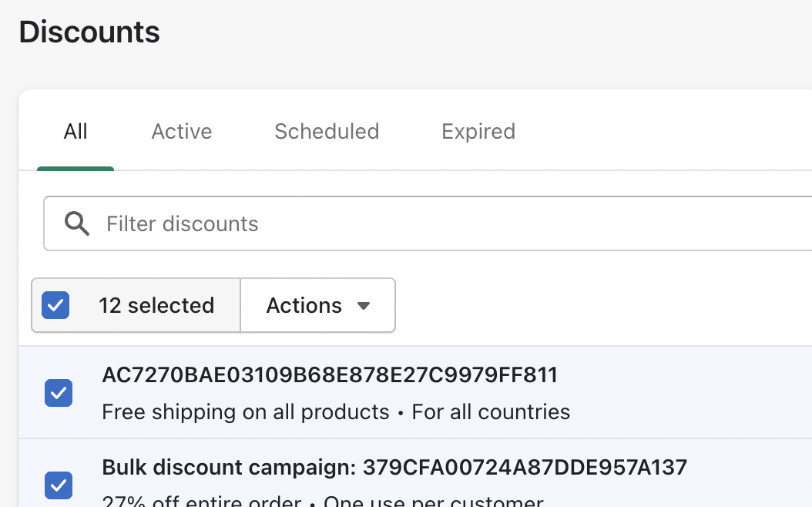The width and height of the screenshot is (812, 507).
Task: Click the 379CFA00724A87DDE957A137 code text
Action: tap(525, 467)
